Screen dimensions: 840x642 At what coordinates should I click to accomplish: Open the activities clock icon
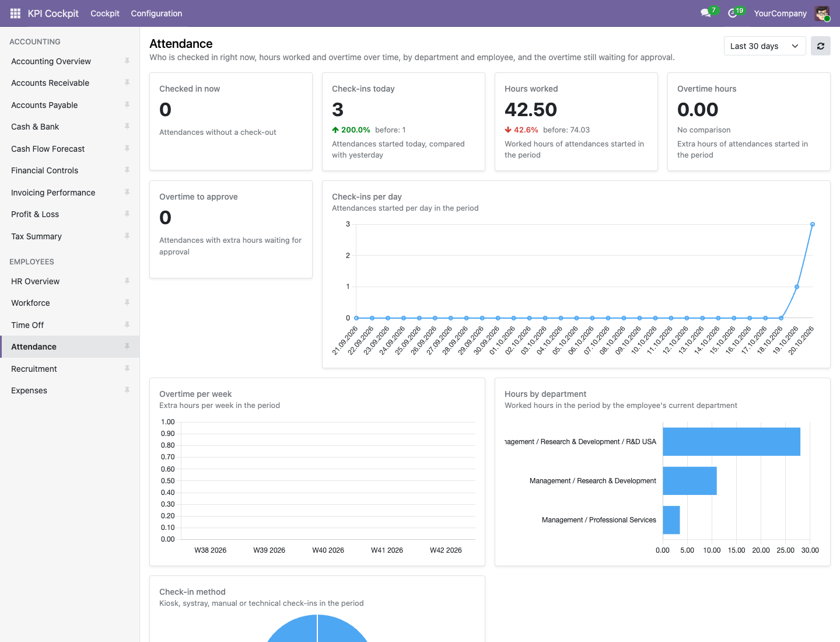[x=733, y=13]
